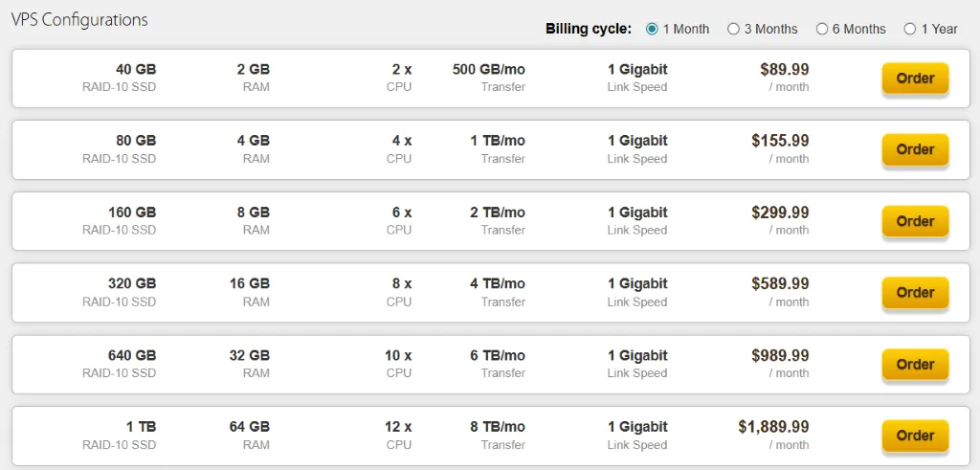The image size is (980, 470).
Task: Click the 2 TB/mo Transfer value
Action: (498, 213)
